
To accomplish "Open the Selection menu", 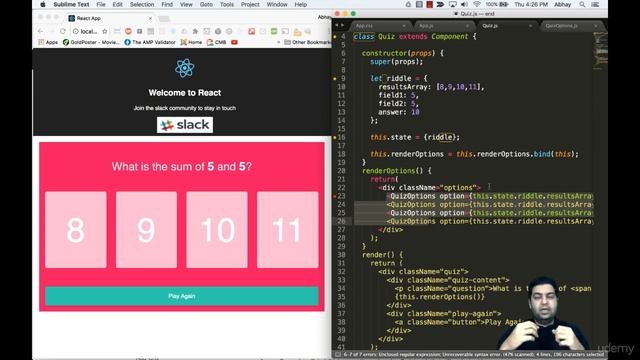I will point(142,4).
